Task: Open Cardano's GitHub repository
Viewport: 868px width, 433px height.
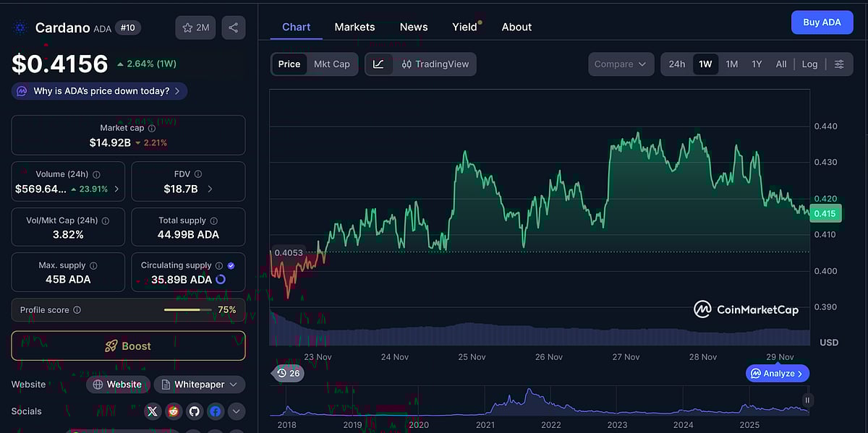Action: [x=195, y=411]
